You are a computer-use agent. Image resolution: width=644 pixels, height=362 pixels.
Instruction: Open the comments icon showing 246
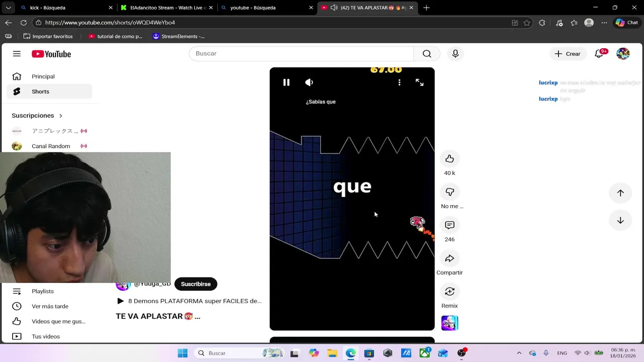pos(450,225)
